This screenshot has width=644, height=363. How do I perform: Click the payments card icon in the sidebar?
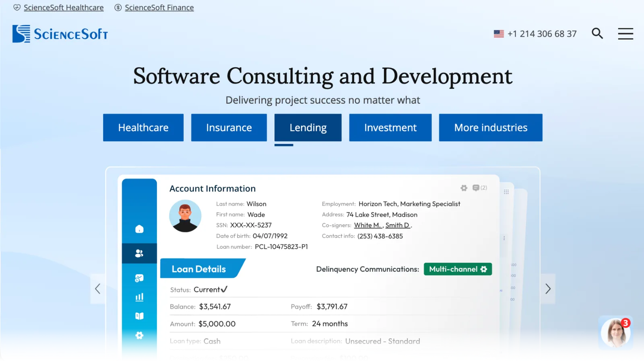pos(139,278)
